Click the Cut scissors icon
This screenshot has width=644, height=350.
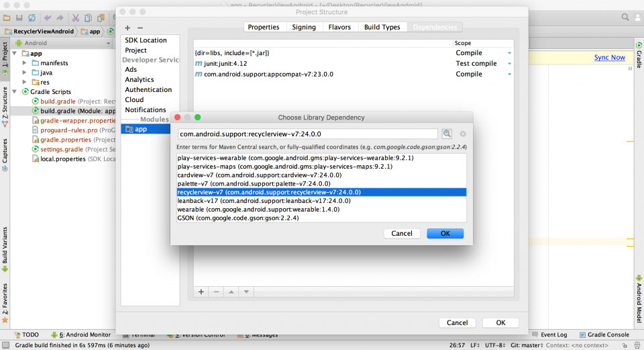(x=76, y=17)
